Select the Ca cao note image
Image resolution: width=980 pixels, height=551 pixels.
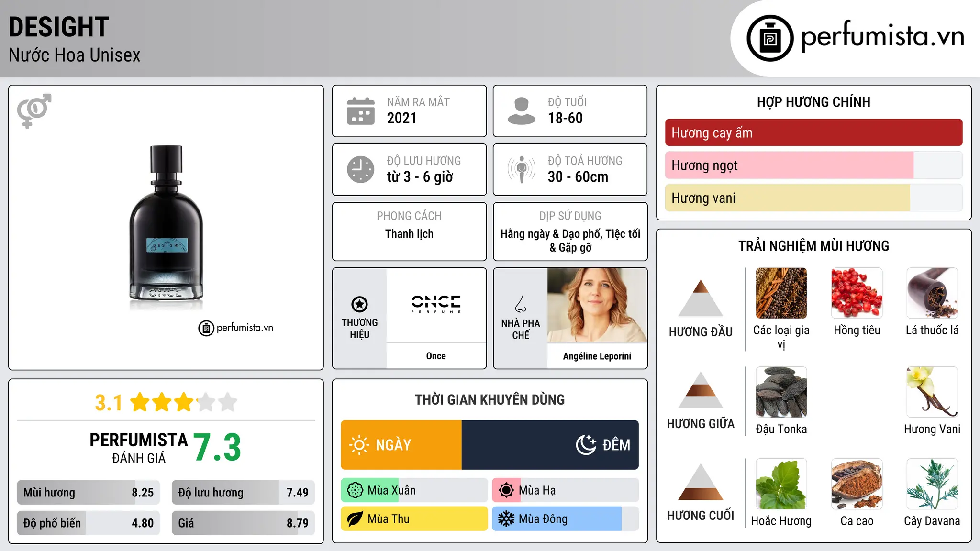[x=857, y=484]
